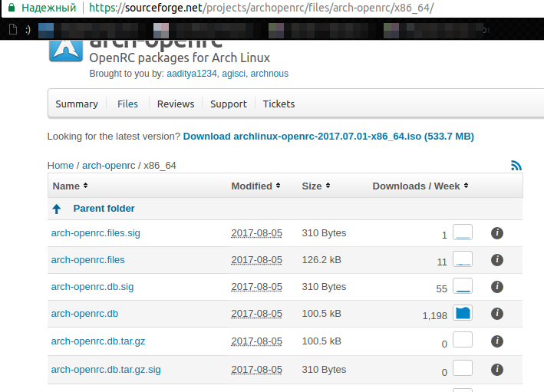Click the sourceforge.net URL in address bar
The image size is (544, 392).
tap(261, 8)
